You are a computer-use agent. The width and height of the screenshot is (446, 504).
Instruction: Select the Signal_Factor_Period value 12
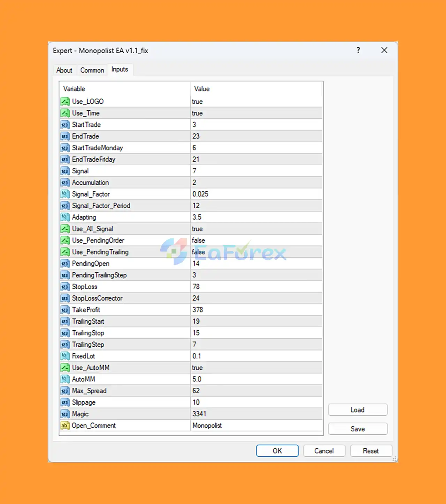pyautogui.click(x=196, y=206)
